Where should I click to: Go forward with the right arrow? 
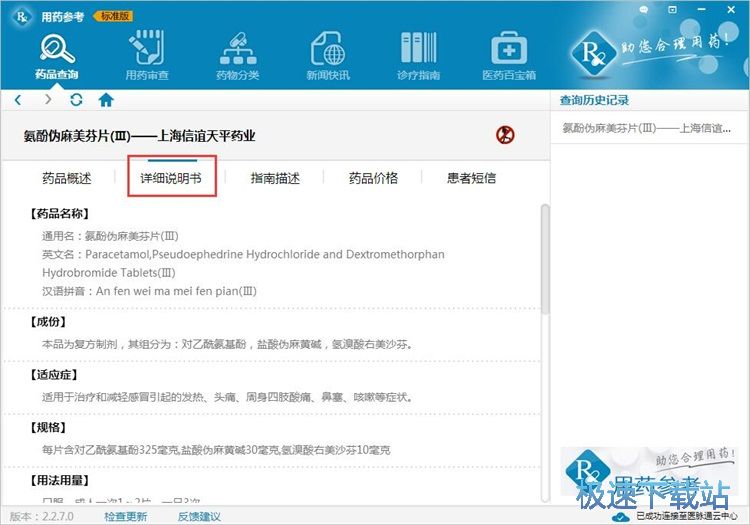48,100
